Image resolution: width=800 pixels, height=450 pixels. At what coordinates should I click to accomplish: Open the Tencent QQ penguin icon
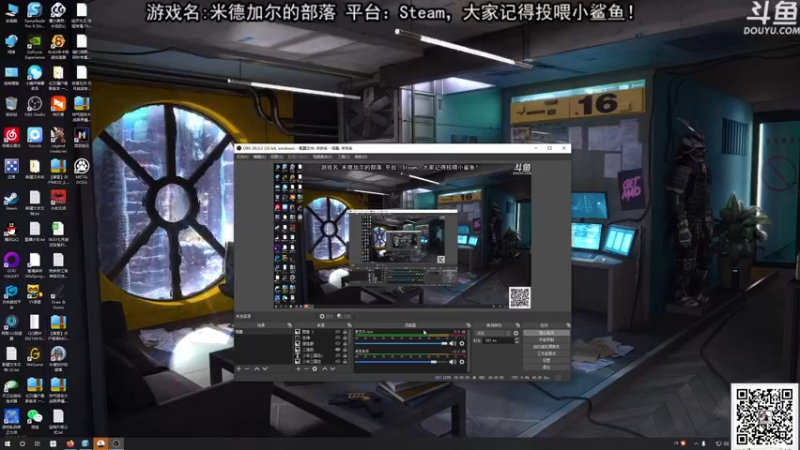coord(11,230)
